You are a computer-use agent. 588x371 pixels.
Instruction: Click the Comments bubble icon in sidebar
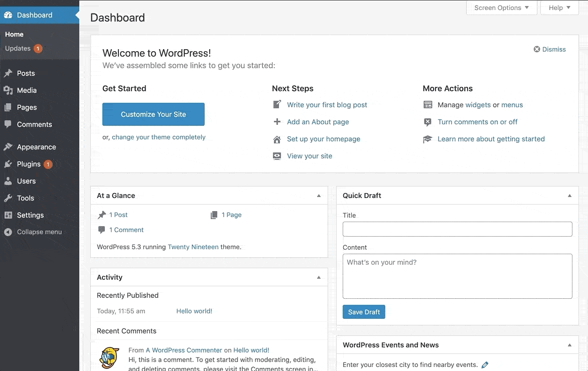[x=8, y=124]
